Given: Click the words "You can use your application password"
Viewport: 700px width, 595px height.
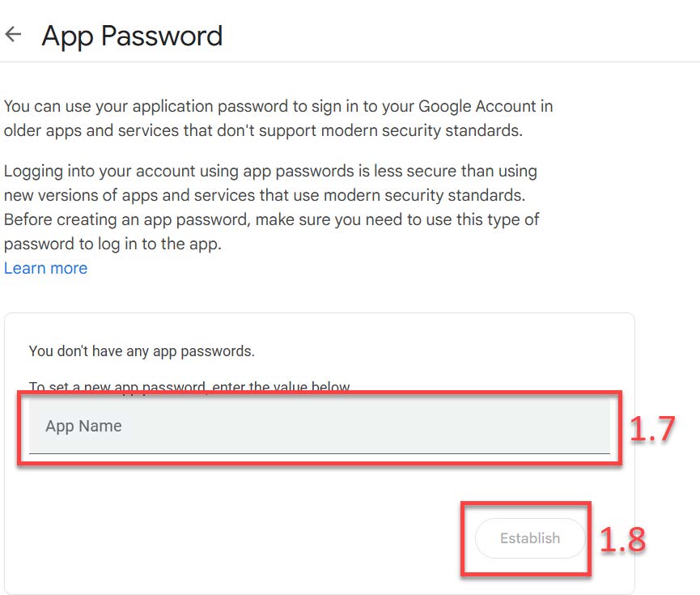Looking at the screenshot, I should pyautogui.click(x=142, y=106).
